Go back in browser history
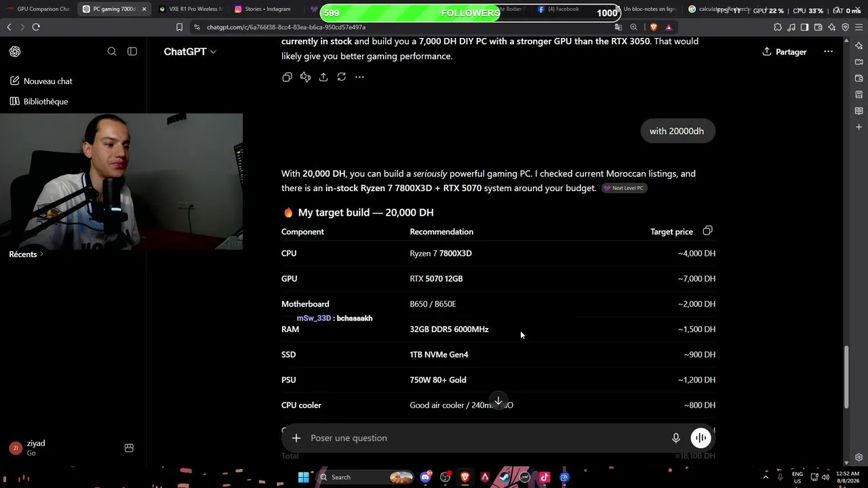This screenshot has height=488, width=868. click(x=9, y=27)
